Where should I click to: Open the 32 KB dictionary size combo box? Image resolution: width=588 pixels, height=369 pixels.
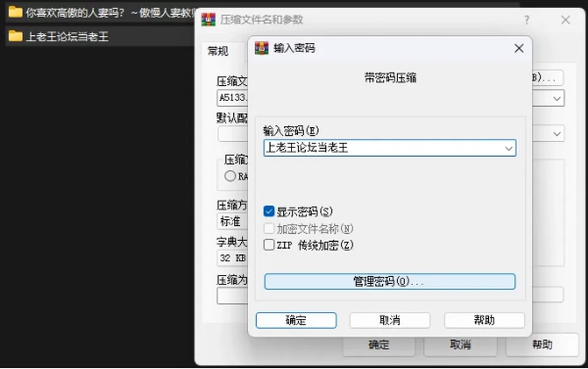tap(233, 258)
